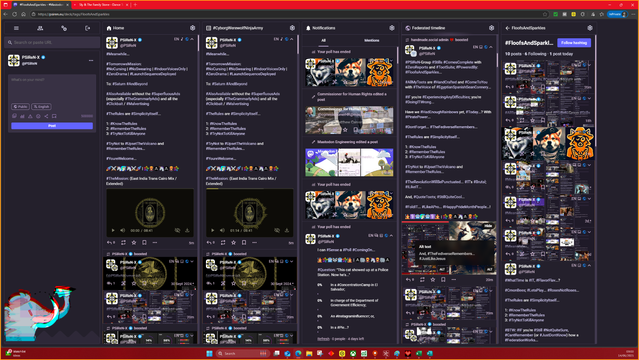639x360 pixels.
Task: Open Notifications column settings gear
Action: click(392, 28)
